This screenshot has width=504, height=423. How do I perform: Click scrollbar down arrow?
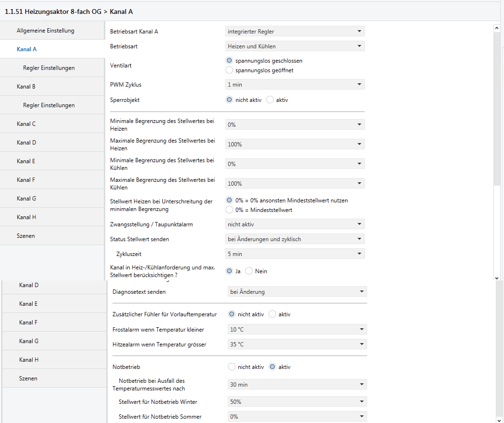496,278
